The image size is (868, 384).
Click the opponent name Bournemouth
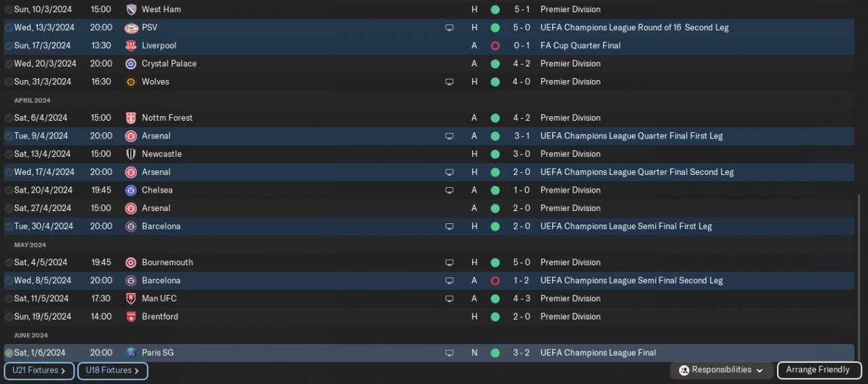(167, 263)
